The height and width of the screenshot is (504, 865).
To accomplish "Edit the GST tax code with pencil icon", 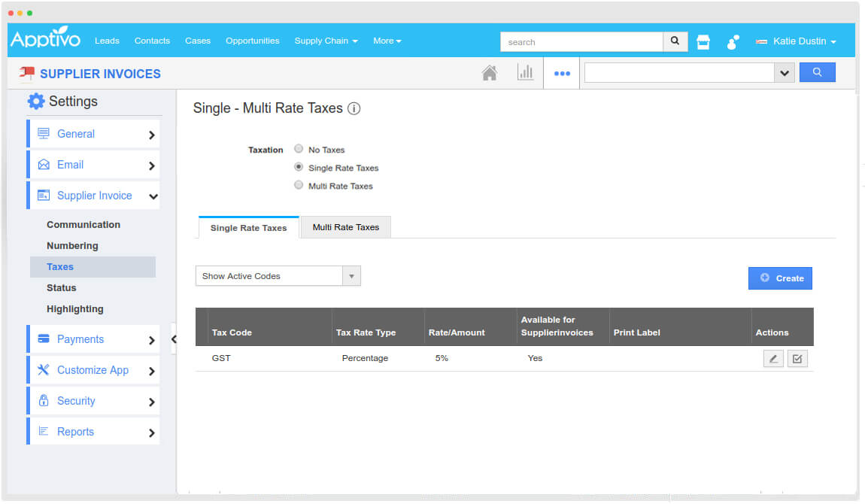I will (x=772, y=359).
